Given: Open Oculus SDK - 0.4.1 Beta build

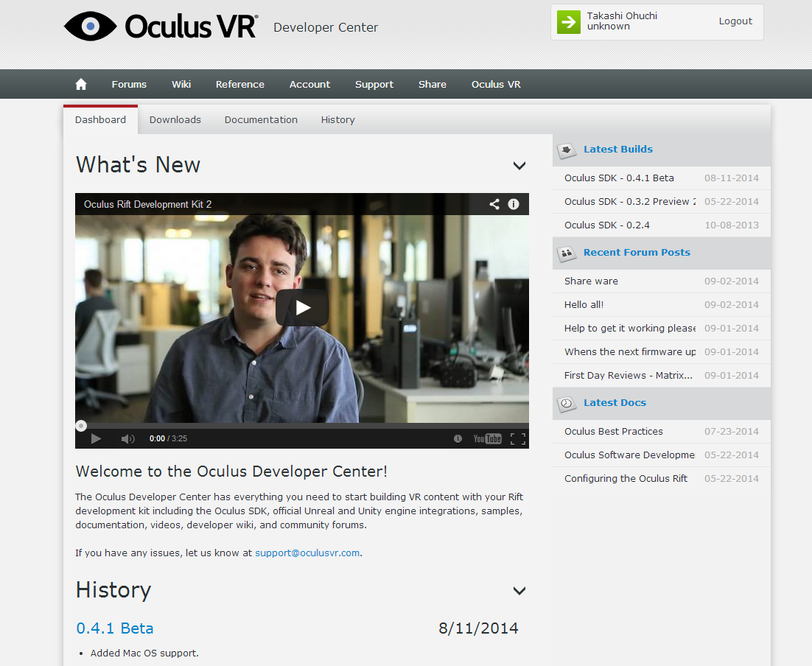Looking at the screenshot, I should coord(619,178).
